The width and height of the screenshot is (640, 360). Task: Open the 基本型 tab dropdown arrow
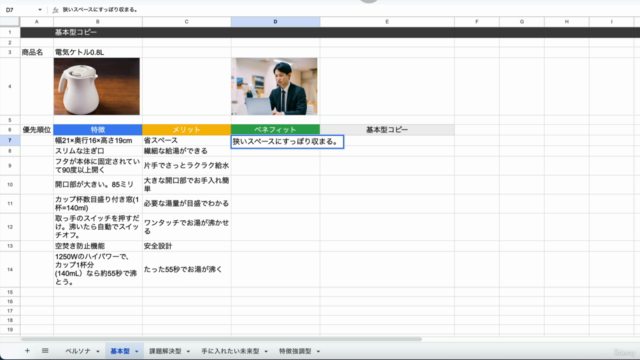click(137, 351)
